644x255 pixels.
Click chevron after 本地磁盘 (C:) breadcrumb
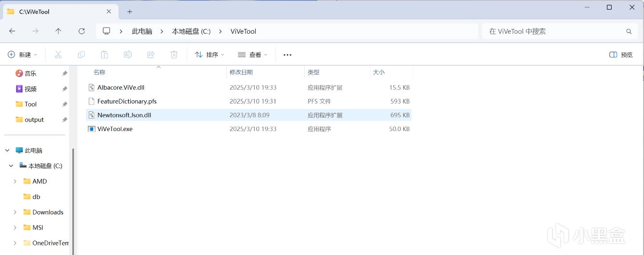pyautogui.click(x=220, y=31)
